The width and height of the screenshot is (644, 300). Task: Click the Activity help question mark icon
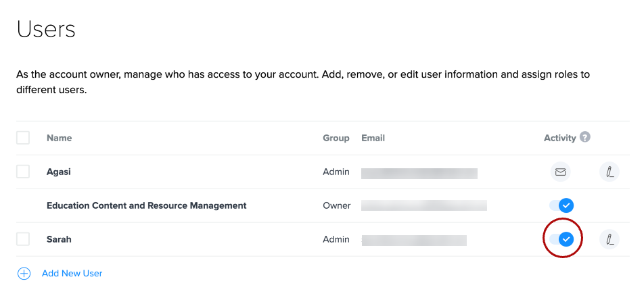tap(585, 137)
